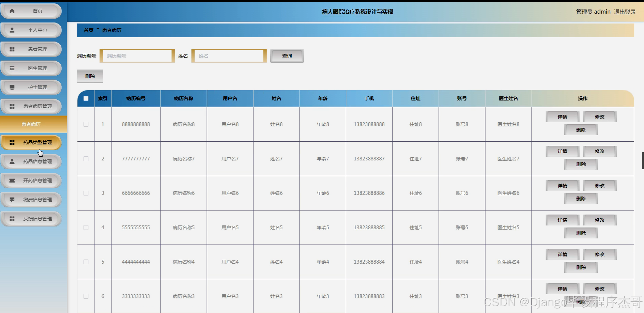The width and height of the screenshot is (644, 313).
Task: Open the 个人中心 menu label
Action: [x=37, y=30]
